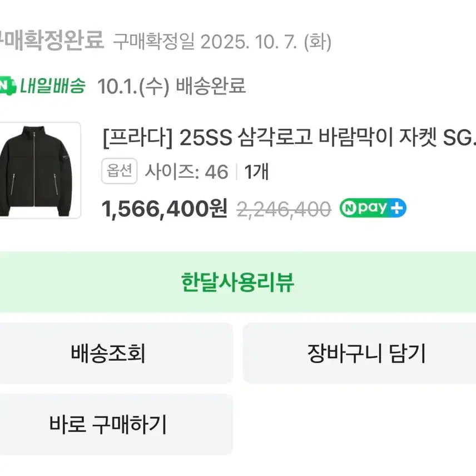Click the green N delivery truck icon
This screenshot has width=476, height=476.
click(x=6, y=87)
